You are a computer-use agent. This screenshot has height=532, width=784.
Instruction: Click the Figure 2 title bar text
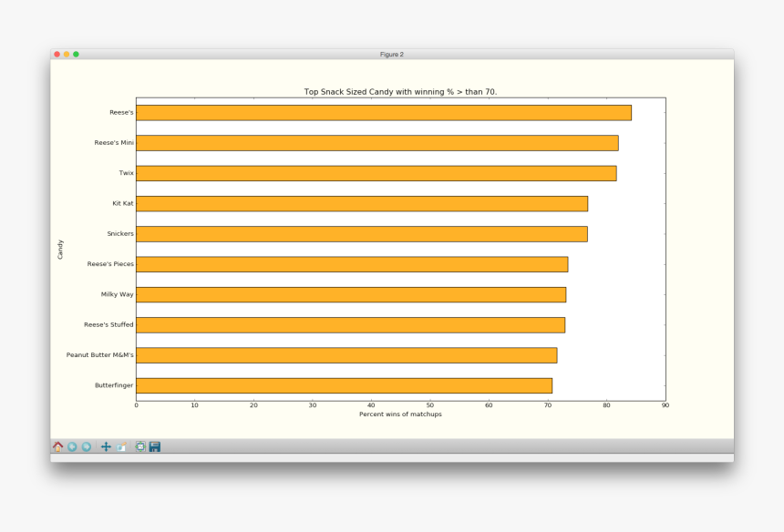point(391,55)
